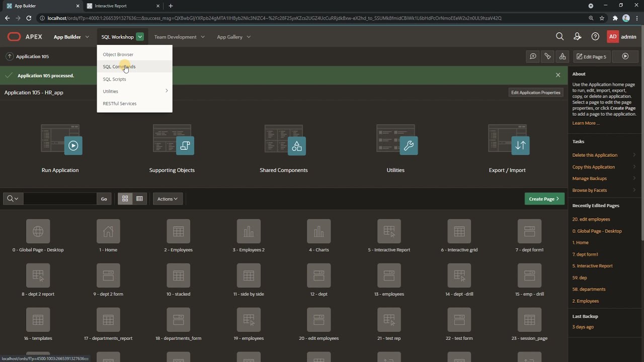
Task: Open the browser extensions puzzle icon
Action: 615,18
